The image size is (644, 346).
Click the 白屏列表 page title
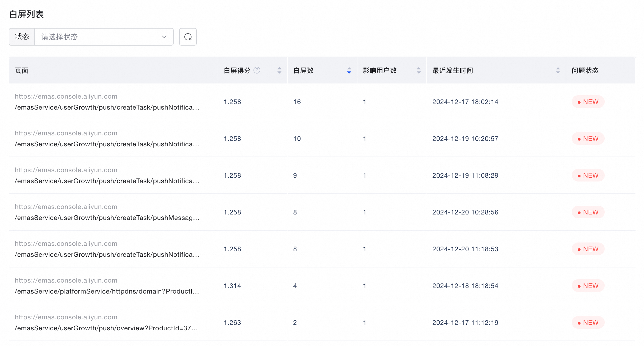coord(26,14)
